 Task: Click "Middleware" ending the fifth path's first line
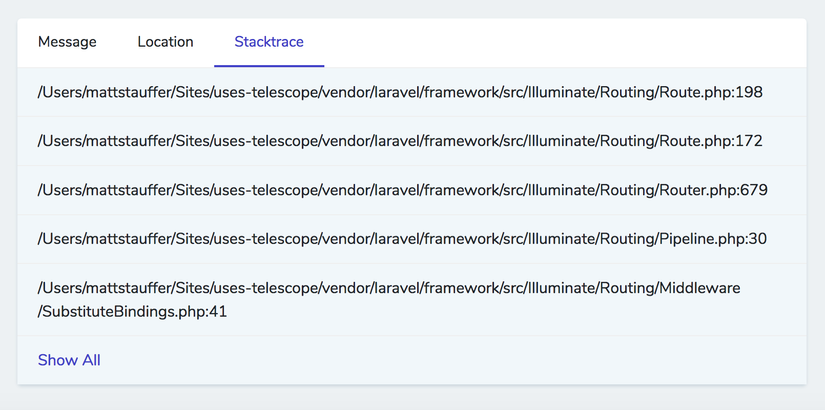pyautogui.click(x=699, y=288)
